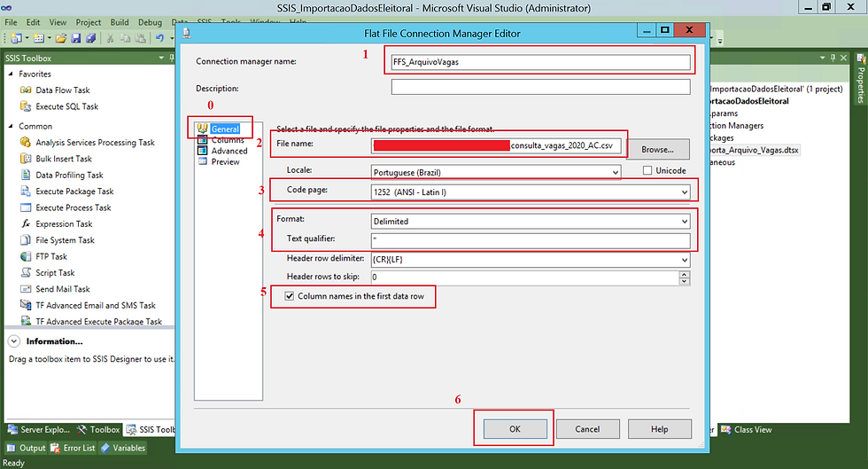This screenshot has width=868, height=469.
Task: Open the Build menu
Action: (120, 22)
